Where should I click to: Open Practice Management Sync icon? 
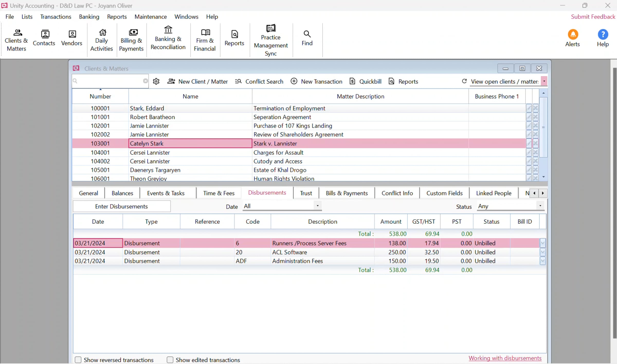[271, 40]
